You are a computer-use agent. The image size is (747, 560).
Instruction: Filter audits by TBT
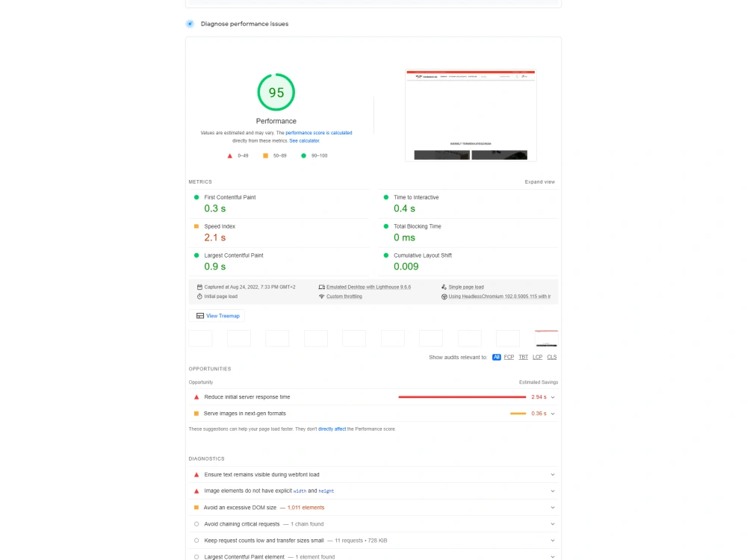pos(523,357)
